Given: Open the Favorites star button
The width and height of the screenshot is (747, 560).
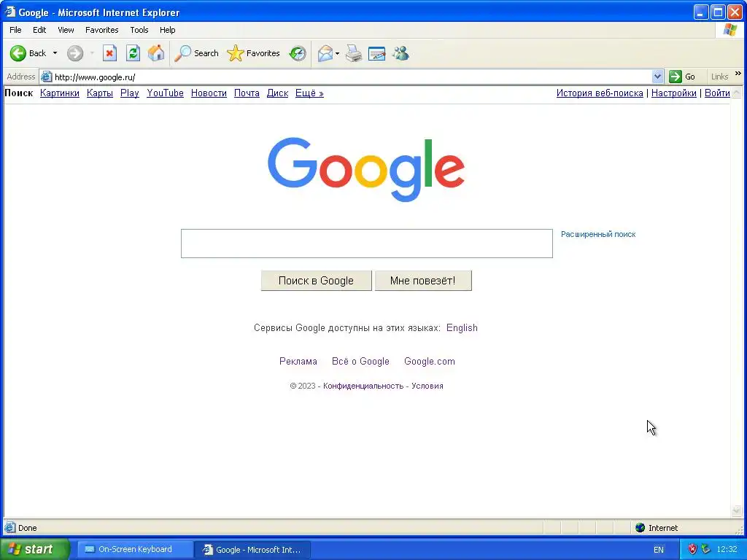Looking at the screenshot, I should (x=253, y=53).
